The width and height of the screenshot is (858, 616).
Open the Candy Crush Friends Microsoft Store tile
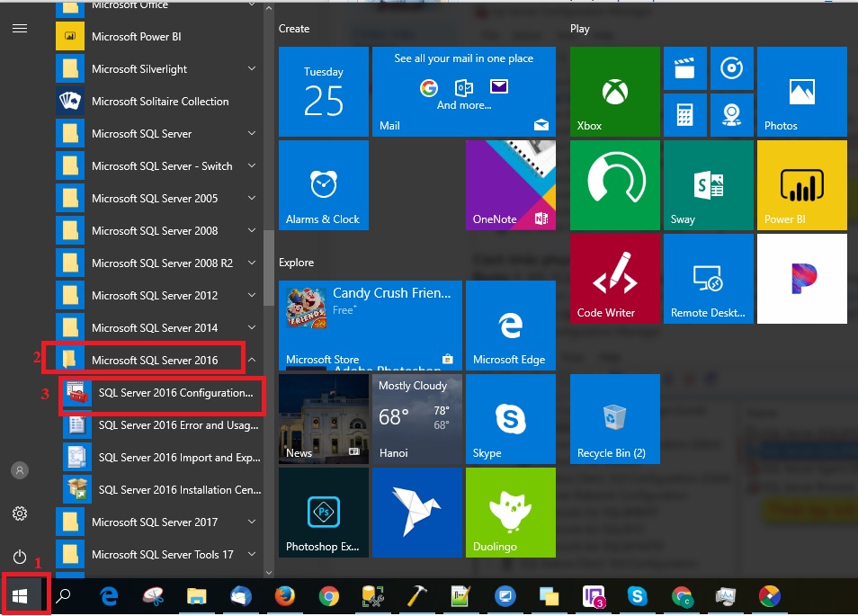click(x=370, y=326)
